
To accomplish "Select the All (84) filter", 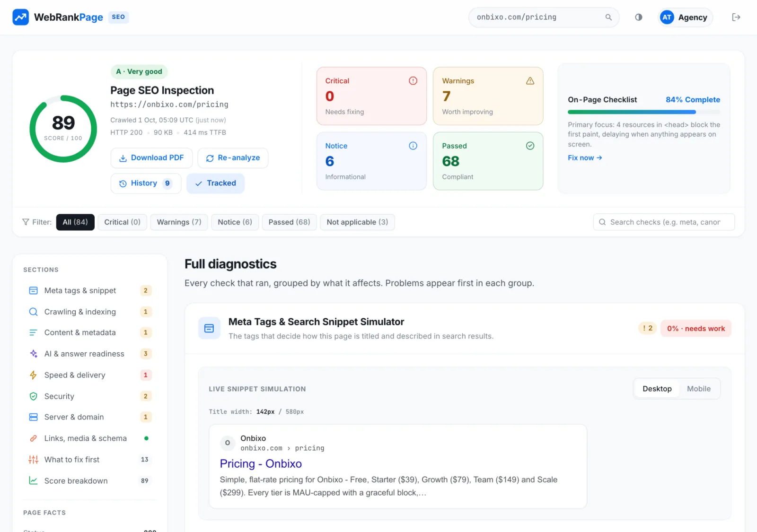I will tap(75, 222).
